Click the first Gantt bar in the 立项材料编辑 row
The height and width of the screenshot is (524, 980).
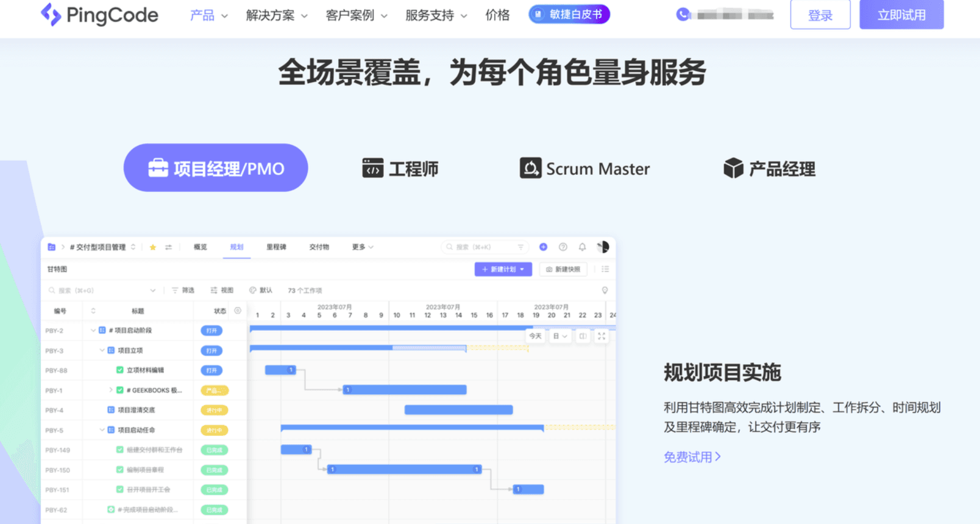(280, 370)
